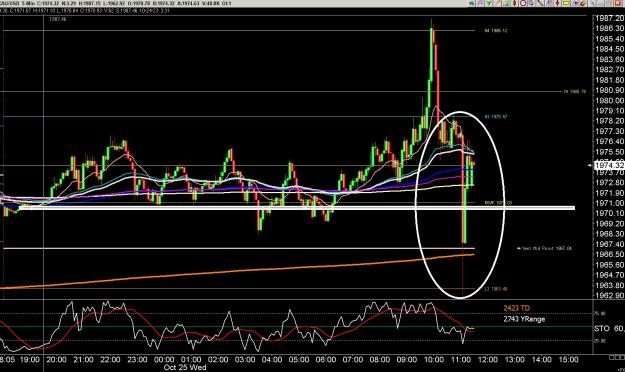The width and height of the screenshot is (625, 372).
Task: Select the diagonal line drawing tool
Action: click(x=540, y=3)
